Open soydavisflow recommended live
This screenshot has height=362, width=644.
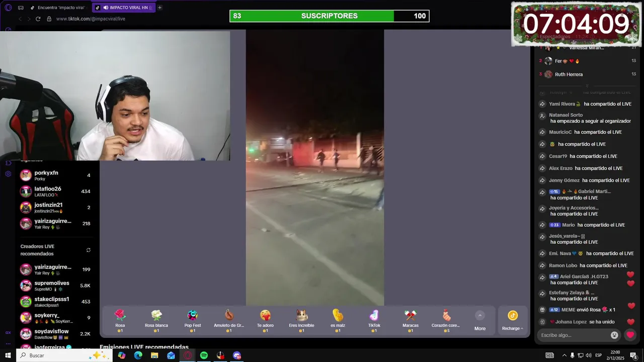pyautogui.click(x=55, y=334)
